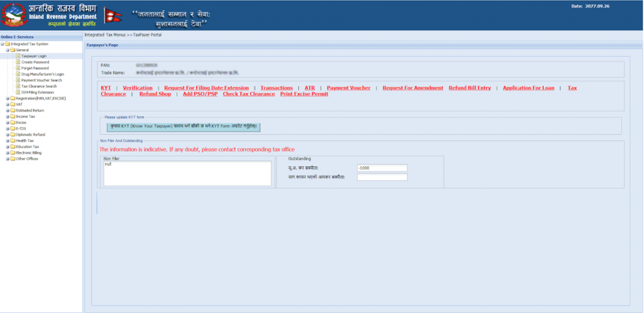Click the Drug Manufacturer's Login document icon
644x313 pixels.
[18, 74]
